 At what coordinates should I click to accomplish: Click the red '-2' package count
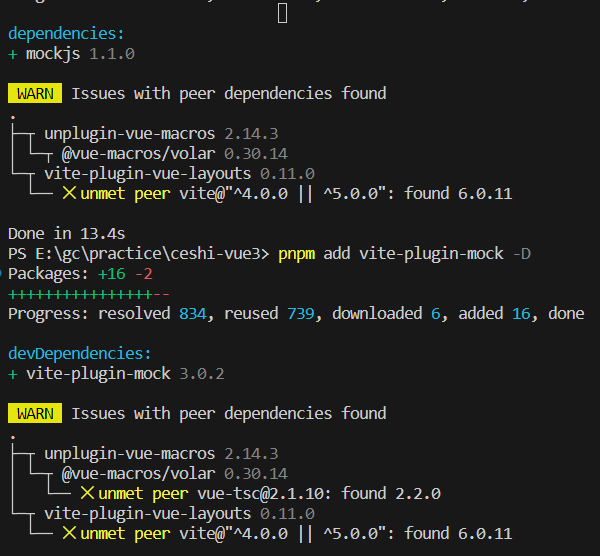click(144, 274)
